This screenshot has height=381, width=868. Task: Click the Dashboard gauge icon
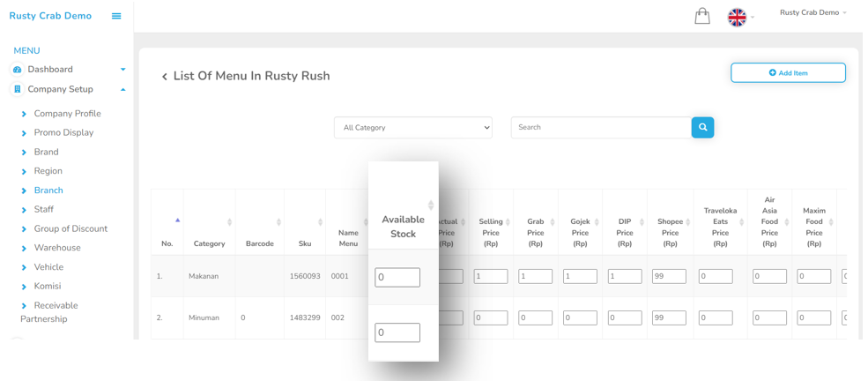(x=17, y=70)
